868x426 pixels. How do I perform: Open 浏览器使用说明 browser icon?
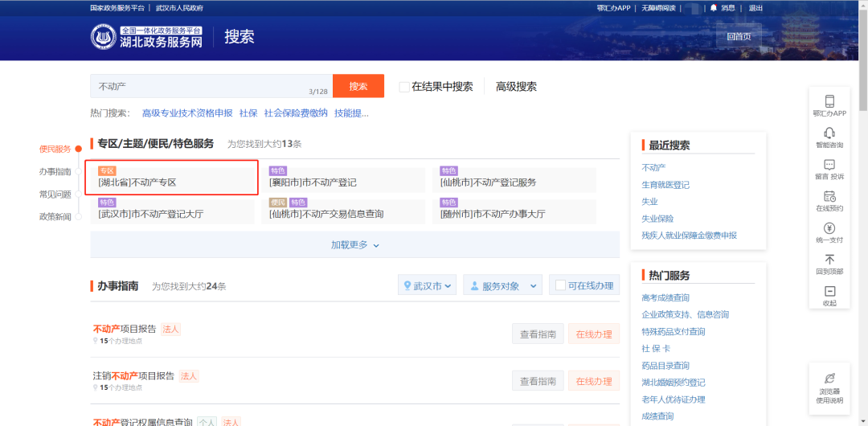(x=829, y=378)
